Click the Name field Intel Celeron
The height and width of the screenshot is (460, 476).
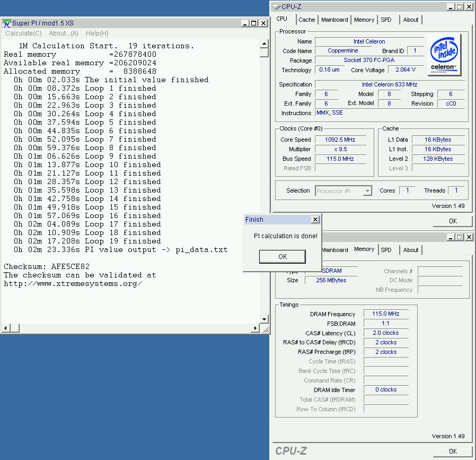[x=369, y=41]
